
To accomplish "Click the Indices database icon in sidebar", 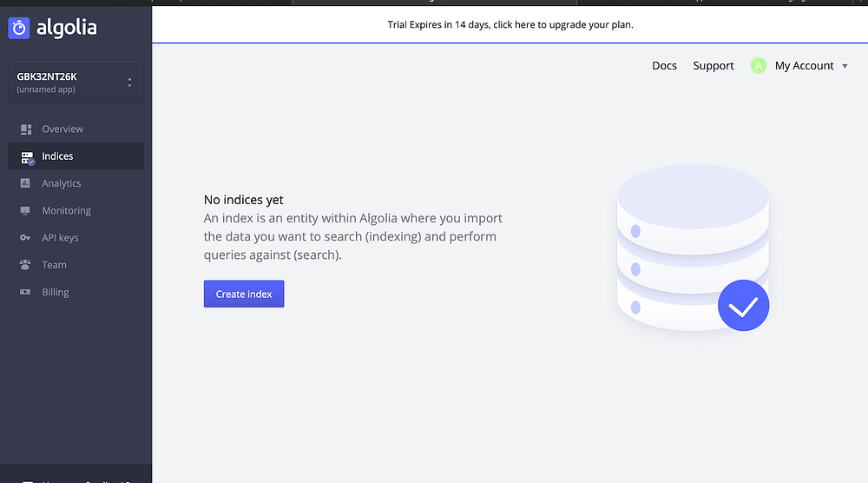I will [27, 157].
